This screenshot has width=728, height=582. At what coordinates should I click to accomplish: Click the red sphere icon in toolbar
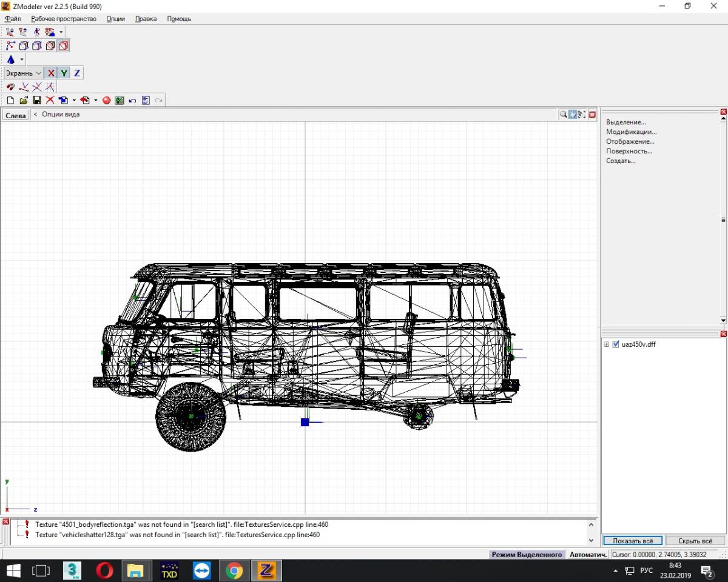[x=106, y=101]
